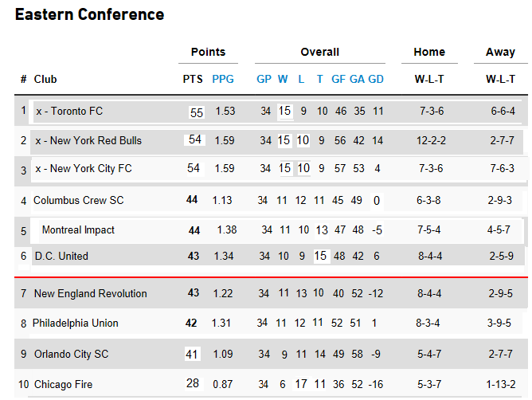Click the Home W-L-T column header
The height and width of the screenshot is (400, 532).
point(429,80)
